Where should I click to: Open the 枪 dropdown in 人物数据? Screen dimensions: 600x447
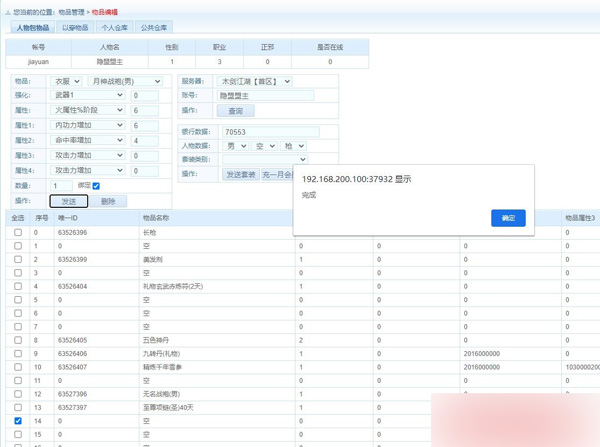pos(293,146)
